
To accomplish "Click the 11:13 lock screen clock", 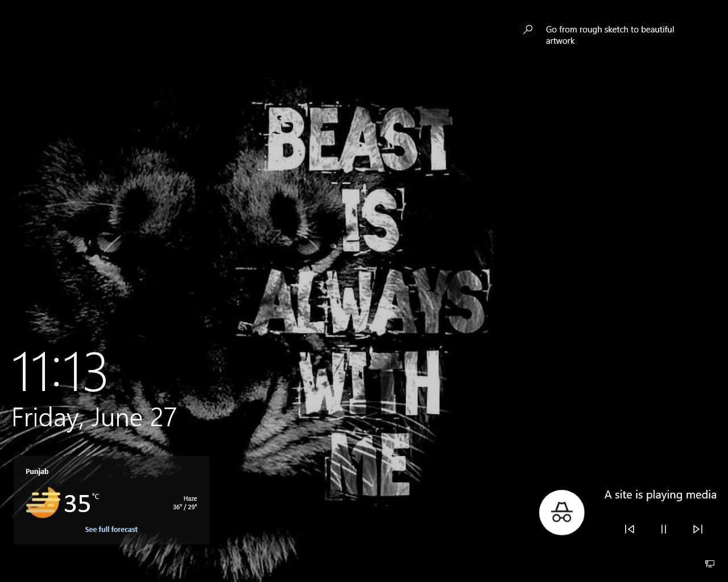I will coord(59,372).
